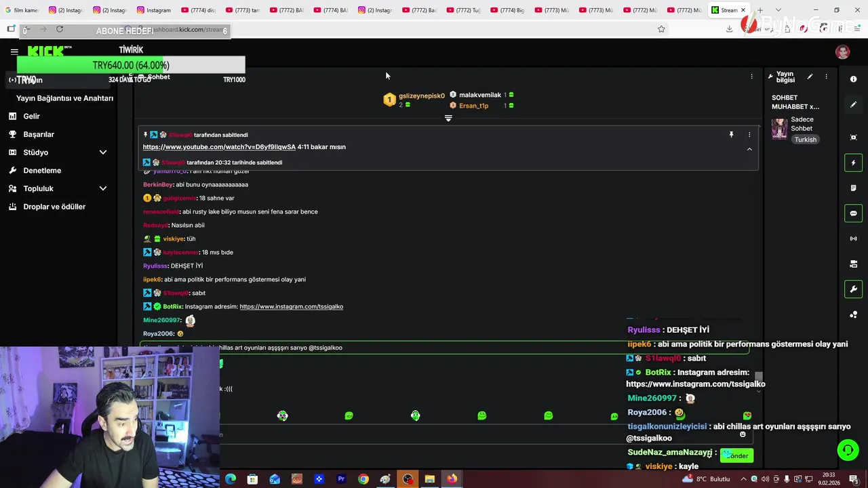Viewport: 868px width, 488px height.
Task: Click the screen capture icon in right sidebar
Action: coord(853,138)
